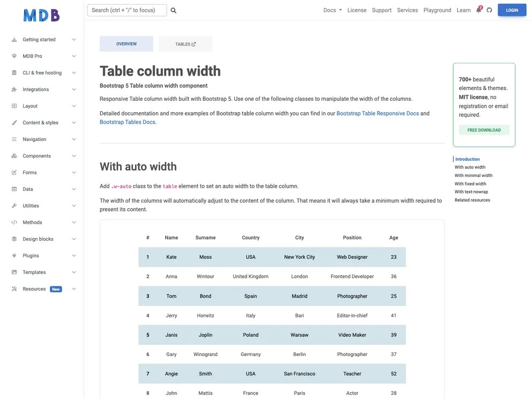Screen dimensions: 532x399
Task: Click the Content & styles brush icon
Action: (13, 122)
